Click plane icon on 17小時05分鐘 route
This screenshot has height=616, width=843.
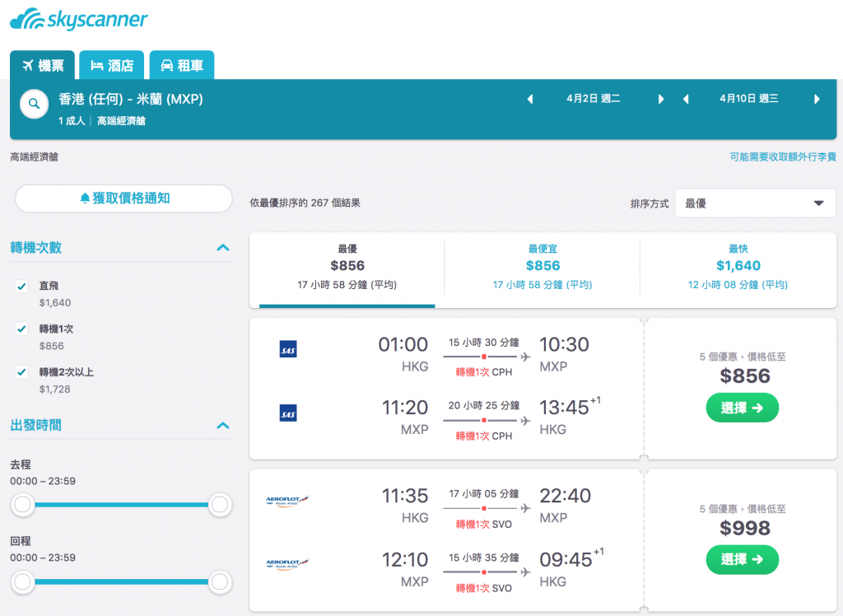point(525,508)
